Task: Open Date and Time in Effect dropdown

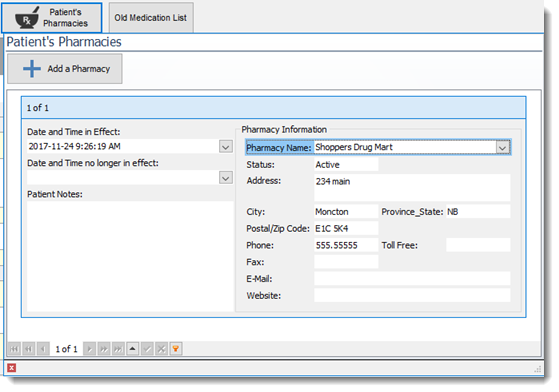Action: click(x=226, y=146)
